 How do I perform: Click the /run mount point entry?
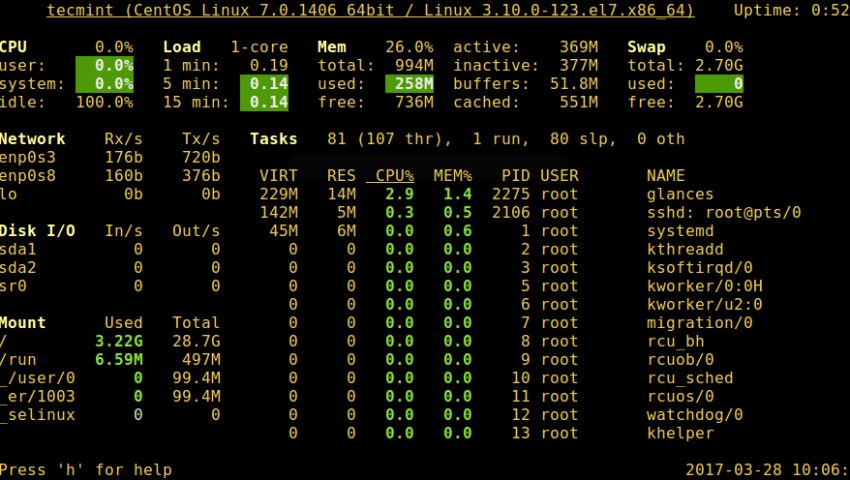(x=18, y=359)
